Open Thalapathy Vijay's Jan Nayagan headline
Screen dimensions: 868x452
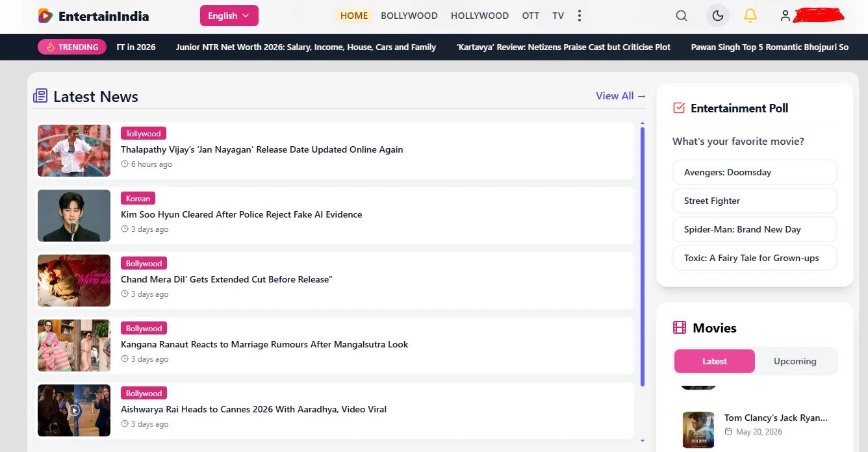click(x=262, y=149)
